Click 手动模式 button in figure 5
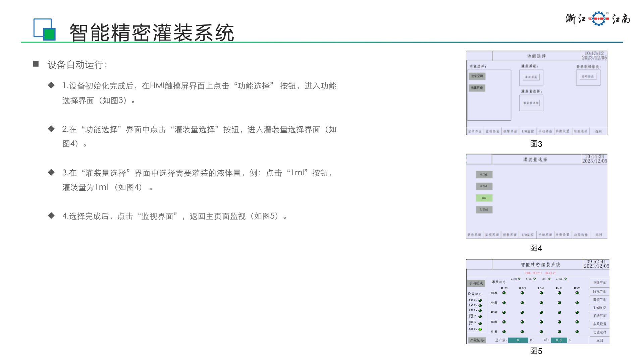Image resolution: width=644 pixels, height=362 pixels. (476, 283)
